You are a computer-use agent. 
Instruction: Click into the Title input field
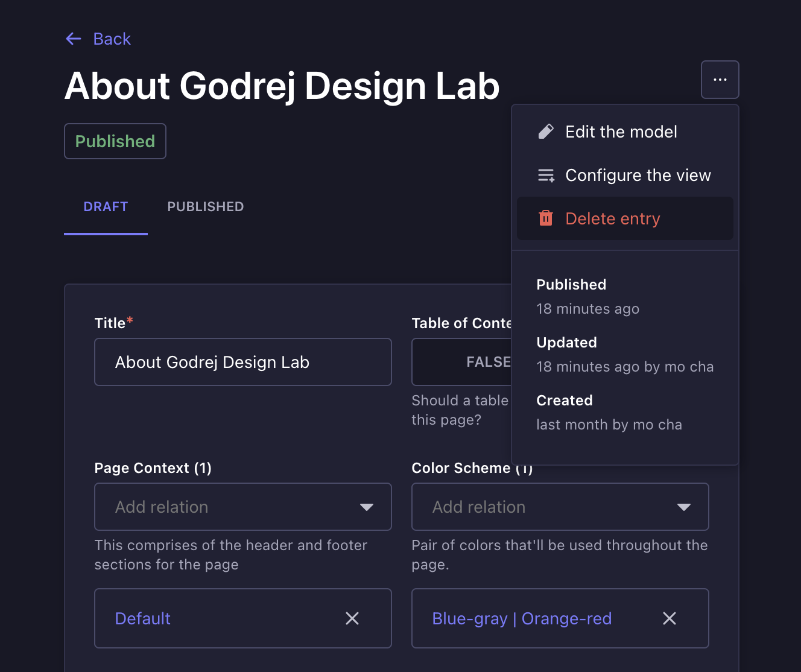click(242, 362)
